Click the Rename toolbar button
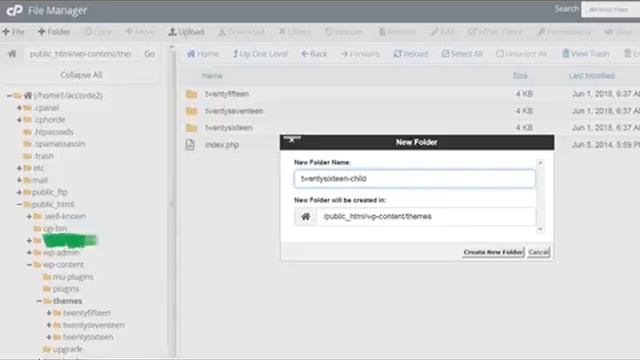Viewport: 640px width, 360px height. [397, 31]
